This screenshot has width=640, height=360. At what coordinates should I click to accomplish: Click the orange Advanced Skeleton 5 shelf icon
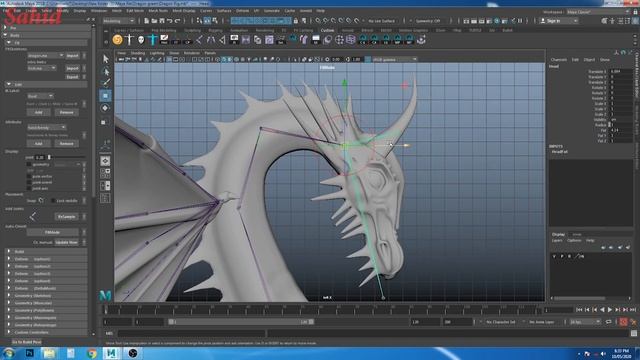118,40
